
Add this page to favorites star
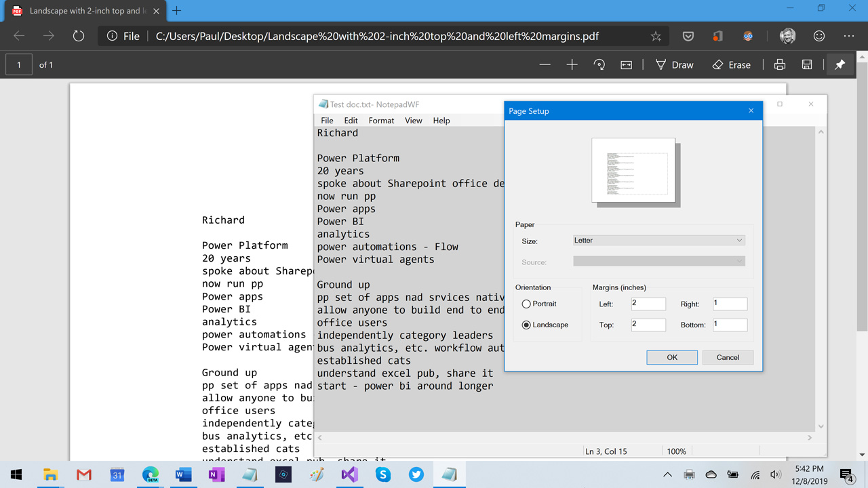[x=656, y=37]
